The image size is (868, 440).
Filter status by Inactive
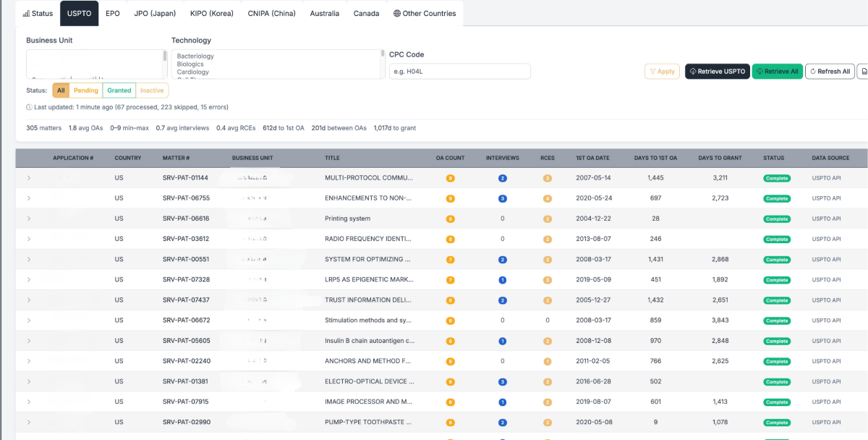click(x=152, y=90)
